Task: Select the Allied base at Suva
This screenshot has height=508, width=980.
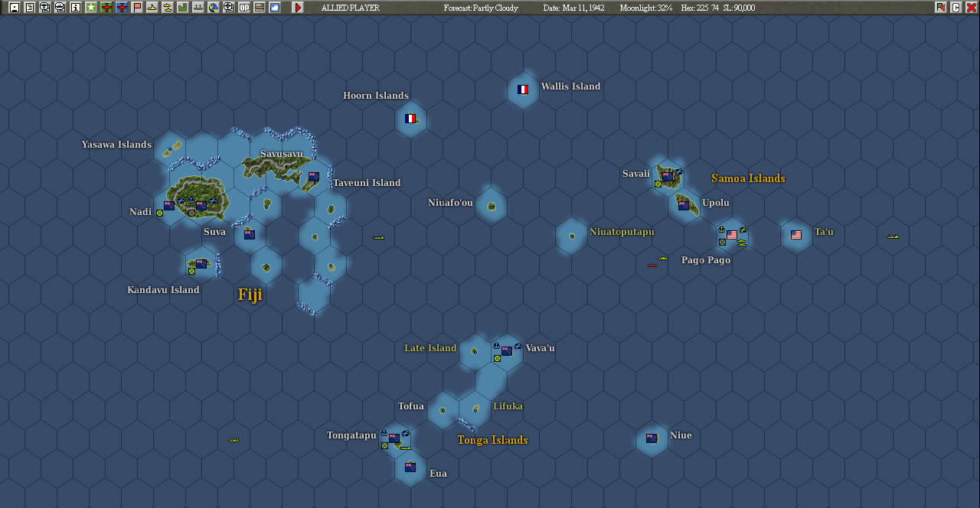Action: (249, 233)
